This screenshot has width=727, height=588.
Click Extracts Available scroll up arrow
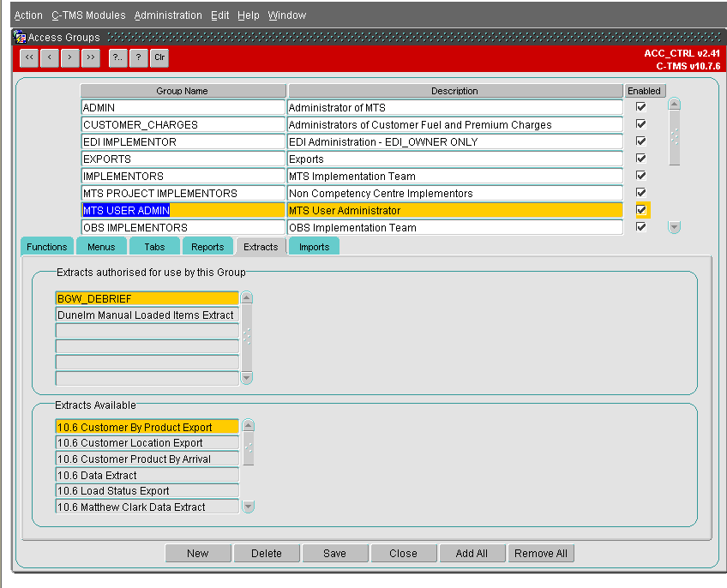(248, 426)
